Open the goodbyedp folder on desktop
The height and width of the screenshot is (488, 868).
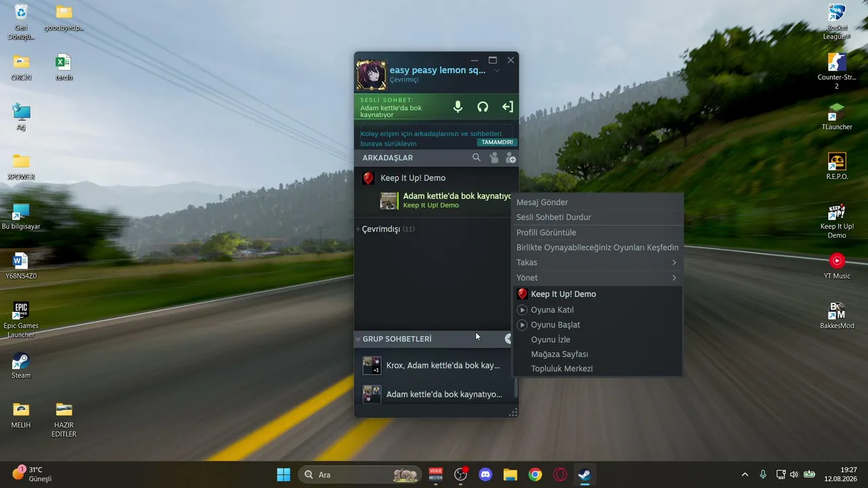coord(64,19)
